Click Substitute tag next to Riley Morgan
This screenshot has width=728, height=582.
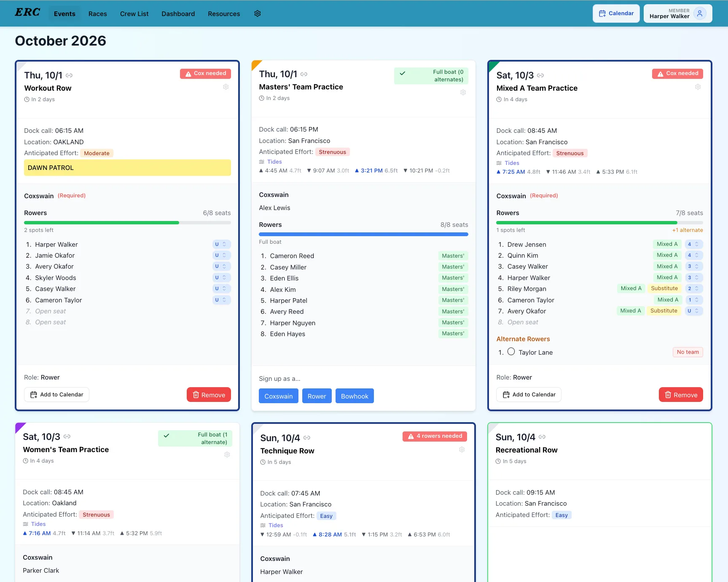pos(664,288)
